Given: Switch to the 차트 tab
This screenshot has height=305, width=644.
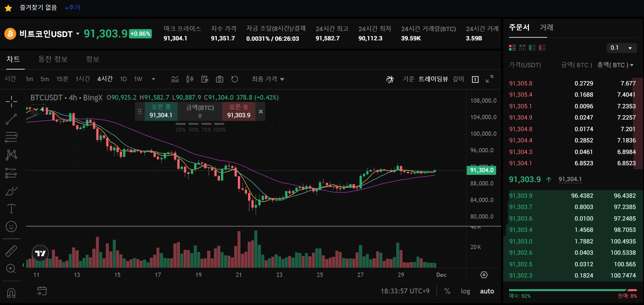Looking at the screenshot, I should [13, 59].
